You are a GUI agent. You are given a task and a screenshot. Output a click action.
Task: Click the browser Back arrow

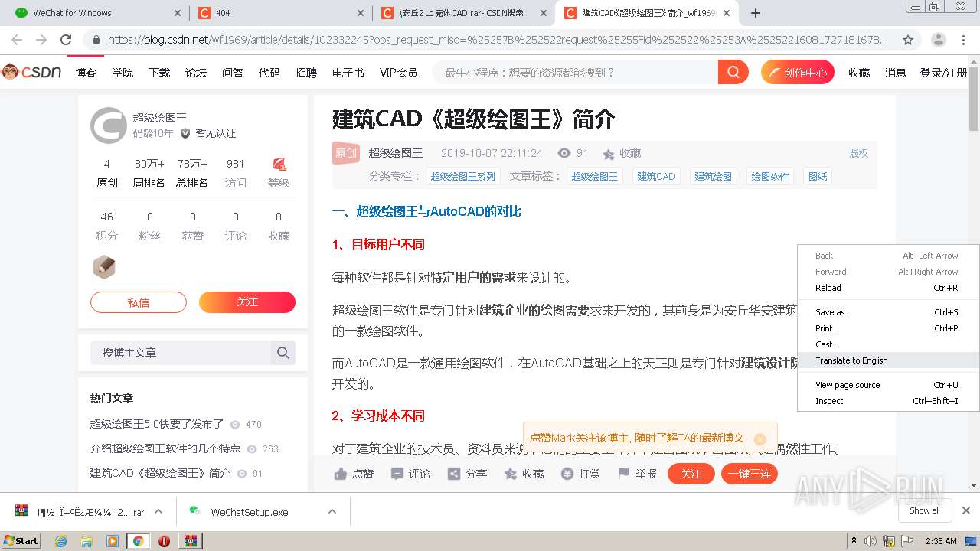tap(17, 40)
